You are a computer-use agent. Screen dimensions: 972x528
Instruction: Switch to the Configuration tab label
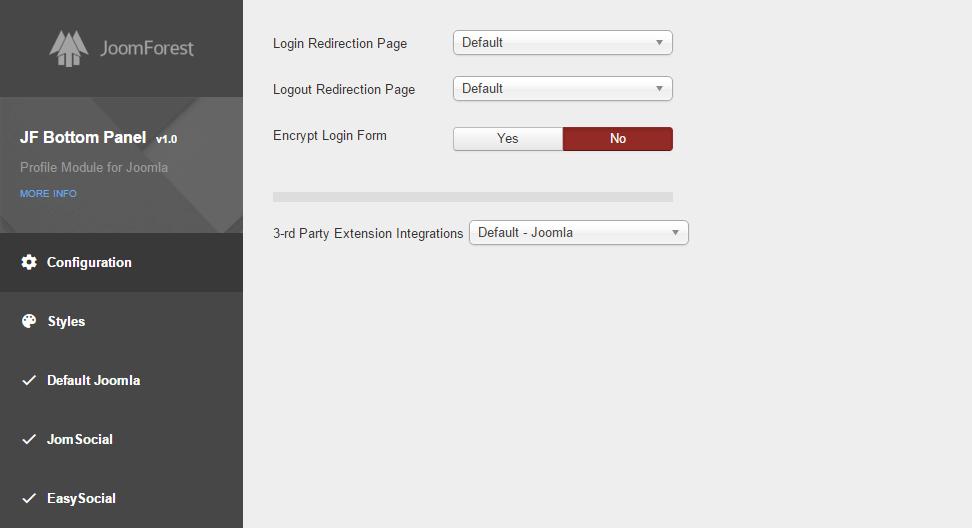pyautogui.click(x=89, y=263)
